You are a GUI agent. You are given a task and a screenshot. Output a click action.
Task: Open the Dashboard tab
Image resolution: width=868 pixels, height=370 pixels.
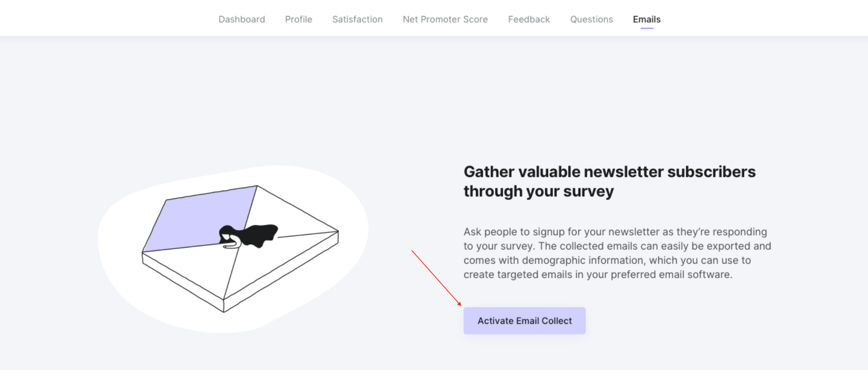click(x=242, y=19)
